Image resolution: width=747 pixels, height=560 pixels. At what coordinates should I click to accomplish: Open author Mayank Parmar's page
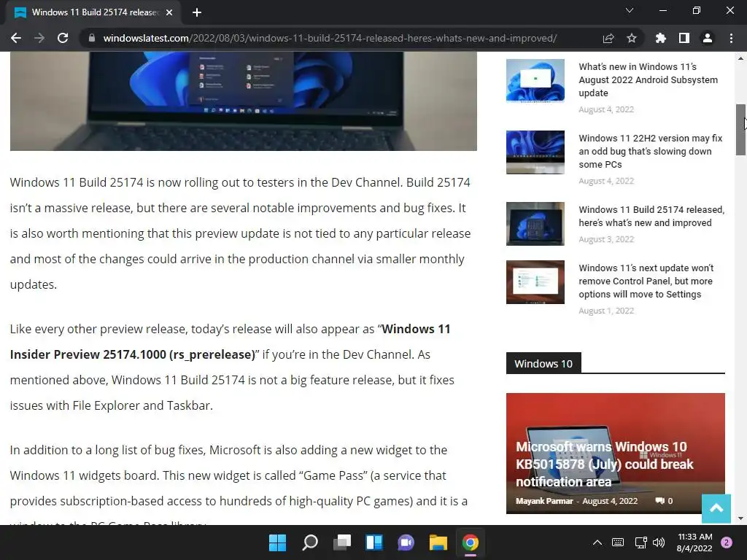pyautogui.click(x=544, y=501)
